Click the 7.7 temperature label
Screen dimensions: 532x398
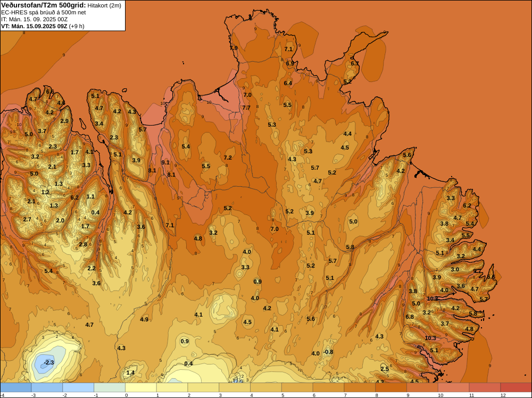click(246, 107)
